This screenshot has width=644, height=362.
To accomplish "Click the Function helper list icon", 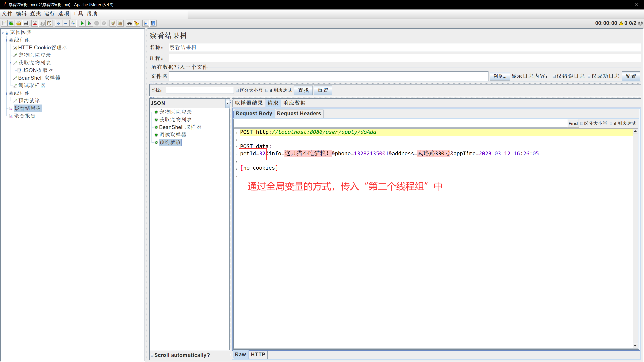I will point(146,23).
